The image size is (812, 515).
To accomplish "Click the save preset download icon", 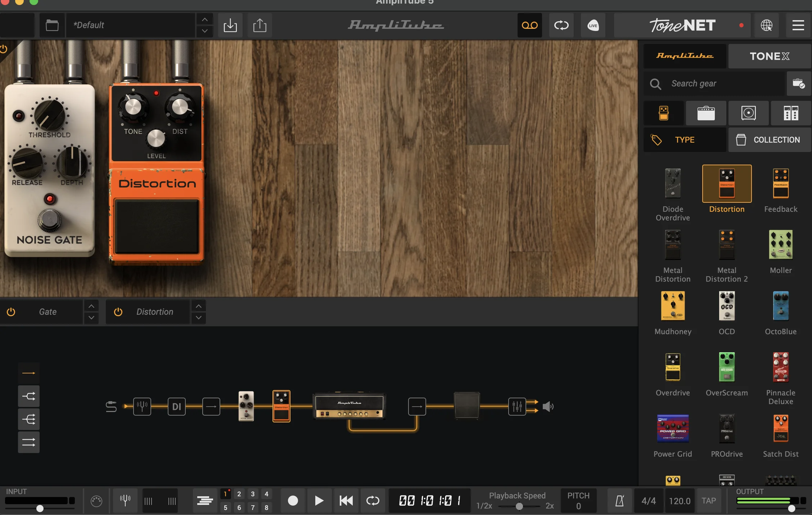I will 230,25.
